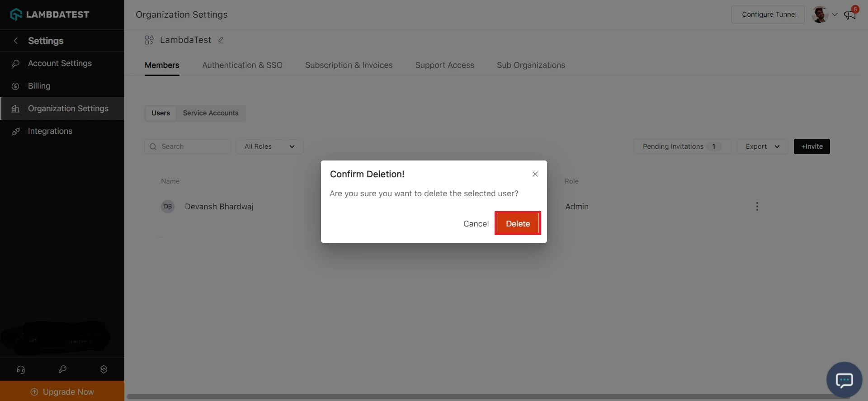
Task: Cancel the user deletion
Action: pyautogui.click(x=476, y=224)
